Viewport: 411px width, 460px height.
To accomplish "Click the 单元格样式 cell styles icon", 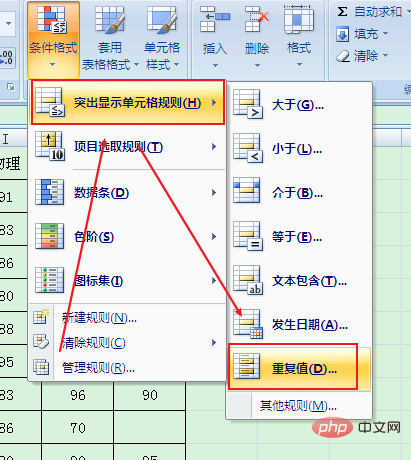I will click(162, 20).
